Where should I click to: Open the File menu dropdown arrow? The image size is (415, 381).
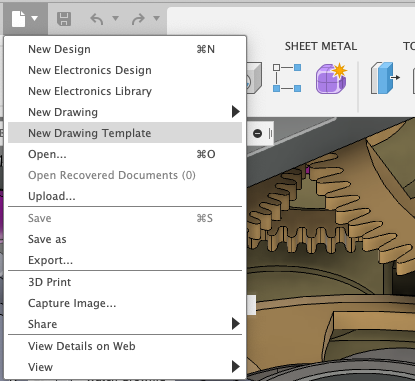click(x=35, y=18)
